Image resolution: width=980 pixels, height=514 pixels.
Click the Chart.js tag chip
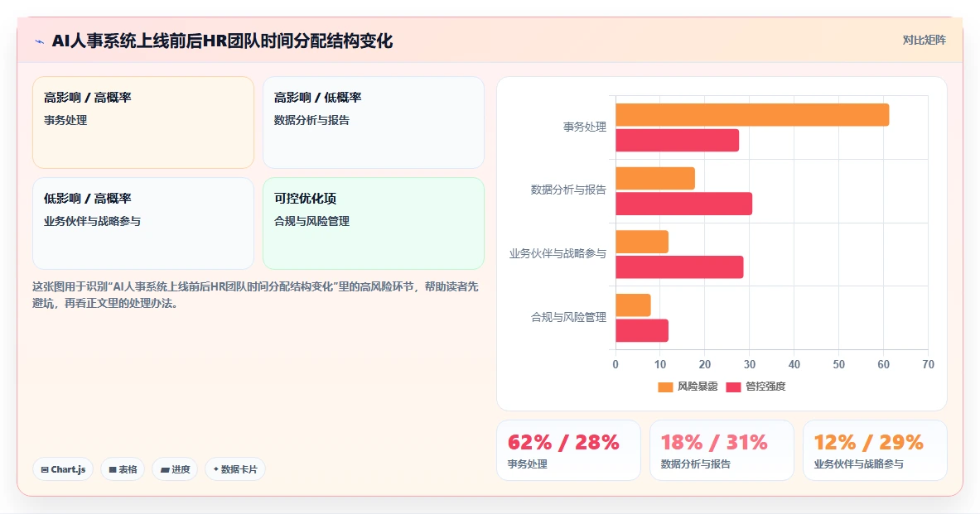[x=63, y=469]
